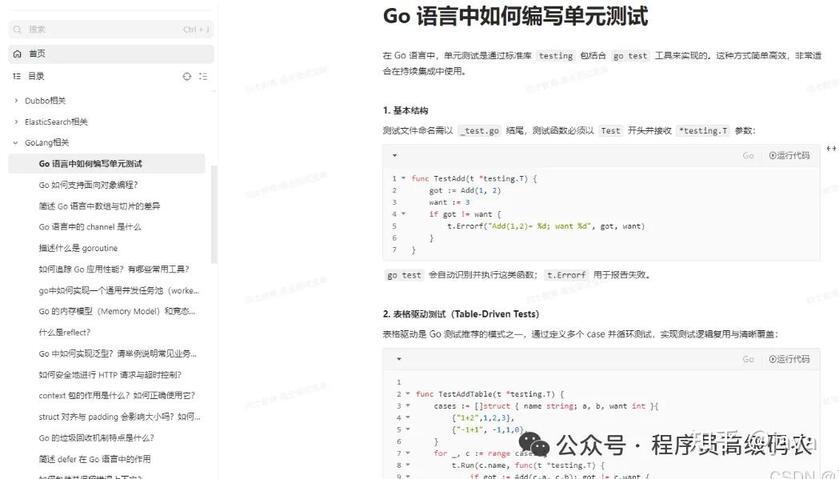Viewport: 839px width, 479px height.
Task: Open 描述什么是 goroutine article
Action: tap(78, 248)
